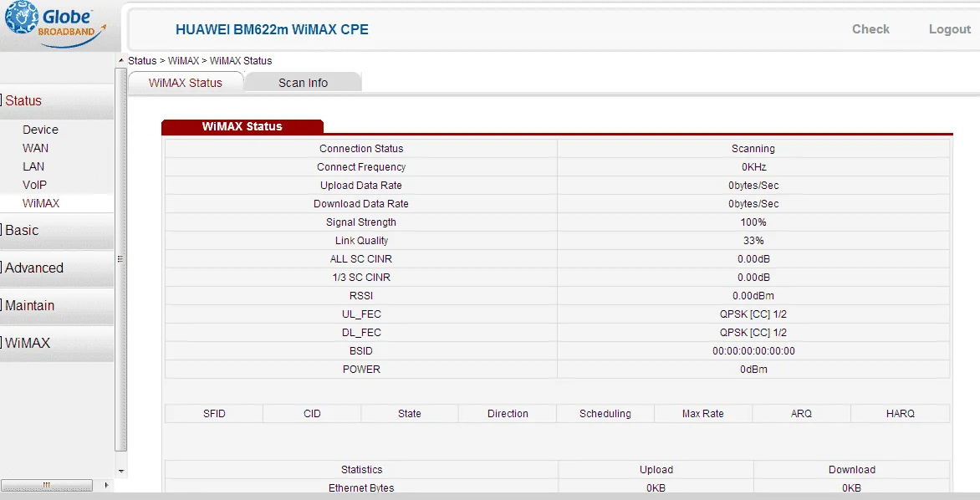
Task: Click the 'RSSI' label
Action: 361,296
